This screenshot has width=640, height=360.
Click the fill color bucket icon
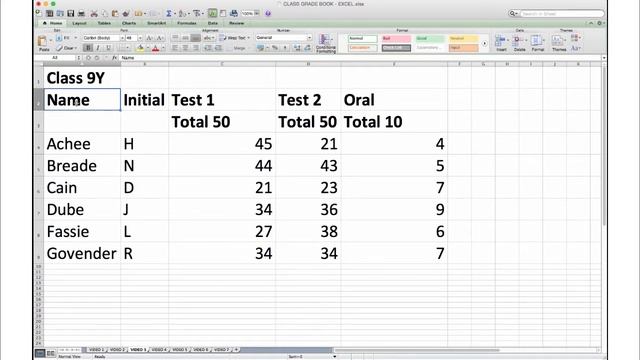[140, 48]
